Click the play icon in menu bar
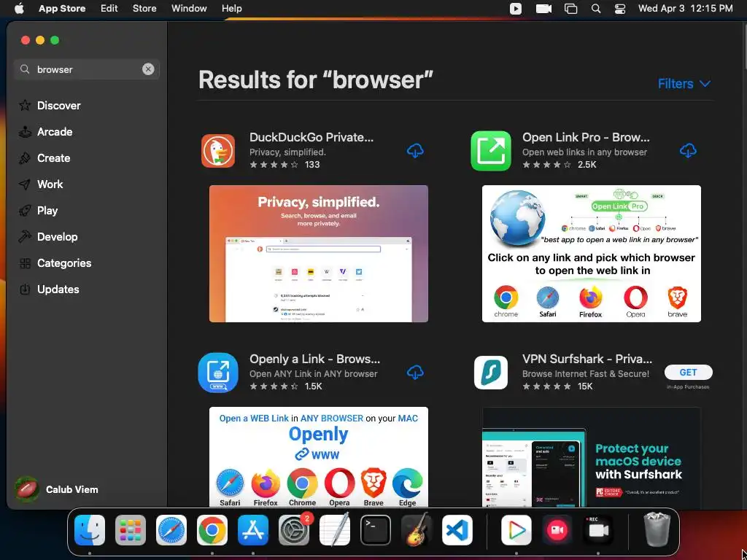Viewport: 747px width, 560px height. click(x=516, y=8)
